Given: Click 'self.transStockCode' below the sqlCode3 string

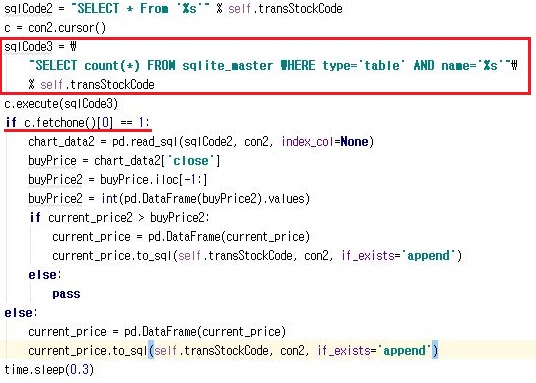Looking at the screenshot, I should [x=97, y=84].
